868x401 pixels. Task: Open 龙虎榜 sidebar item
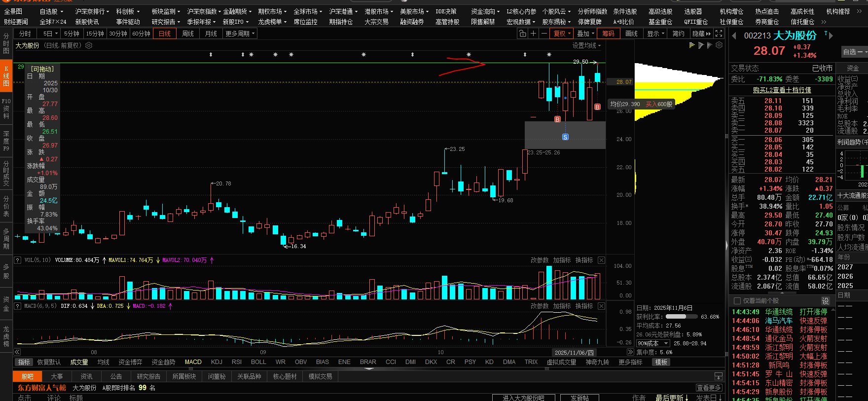pos(6,336)
